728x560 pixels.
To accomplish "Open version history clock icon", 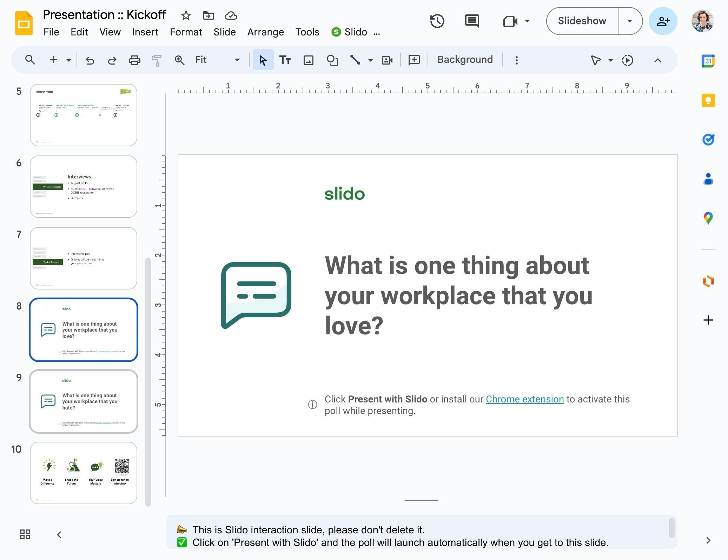I will pos(437,21).
